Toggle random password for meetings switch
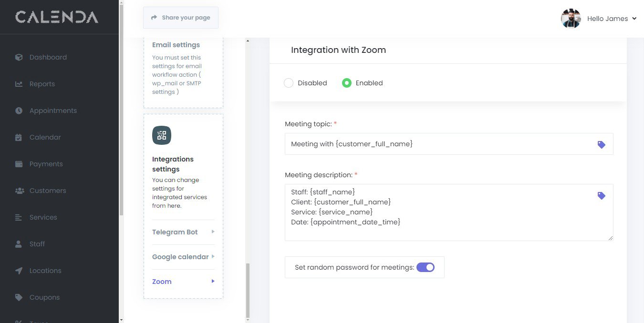Image resolution: width=644 pixels, height=323 pixels. point(426,267)
